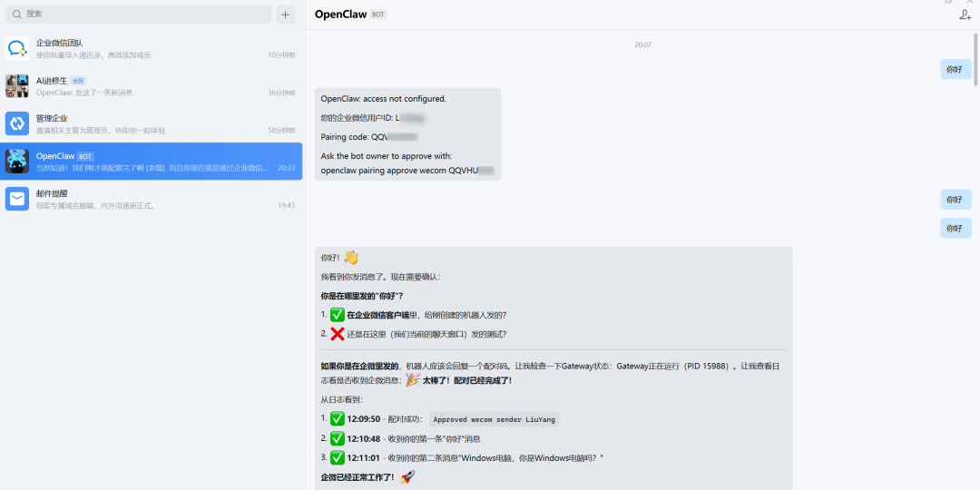The width and height of the screenshot is (980, 490).
Task: Click "Approved wecom sender LiuYang" code text
Action: coord(494,419)
